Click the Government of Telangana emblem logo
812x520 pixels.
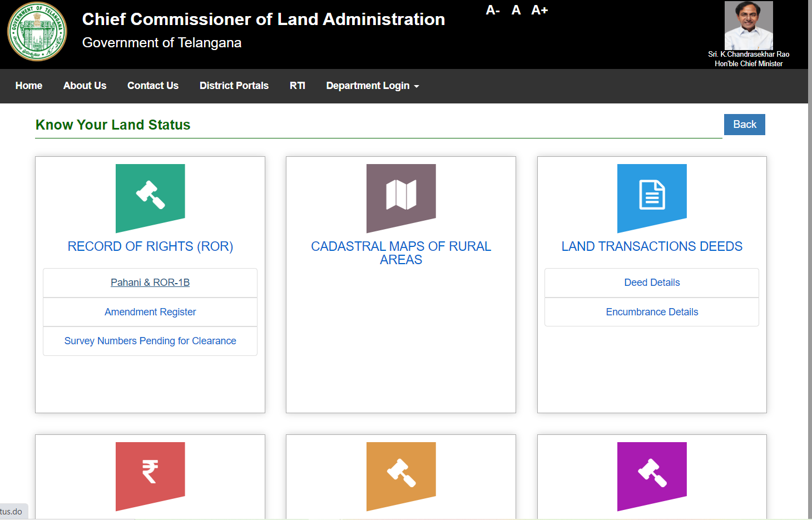click(37, 32)
